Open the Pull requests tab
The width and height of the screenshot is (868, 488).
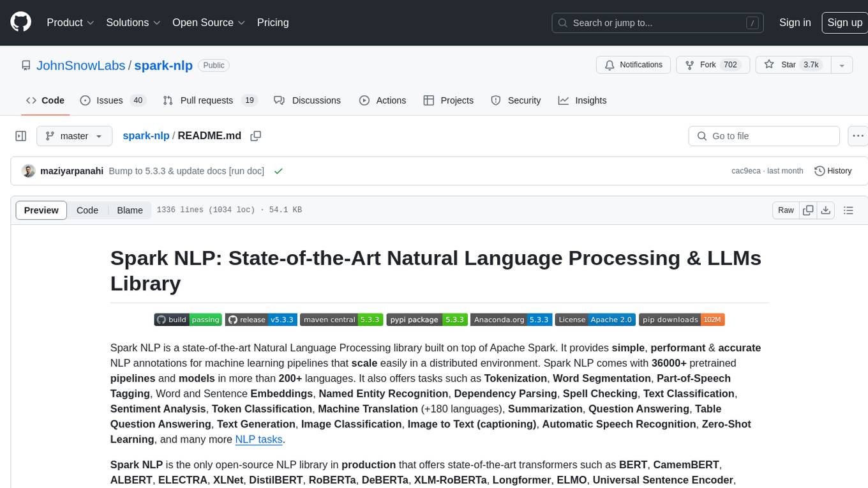point(209,100)
